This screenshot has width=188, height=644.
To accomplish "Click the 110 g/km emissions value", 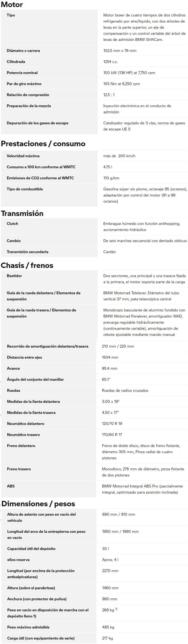I will (x=111, y=178).
